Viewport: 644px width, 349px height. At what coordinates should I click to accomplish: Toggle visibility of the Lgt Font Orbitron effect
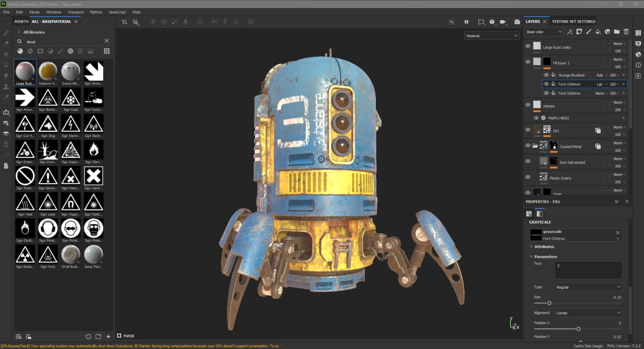pos(546,84)
